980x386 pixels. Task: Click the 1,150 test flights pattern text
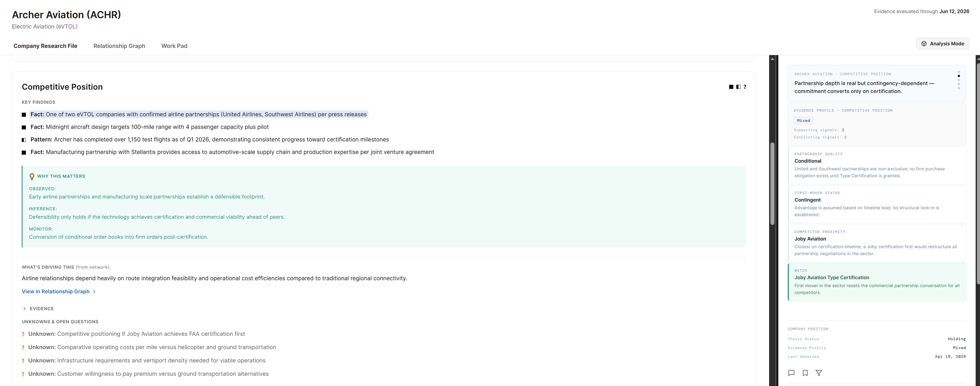coord(210,140)
